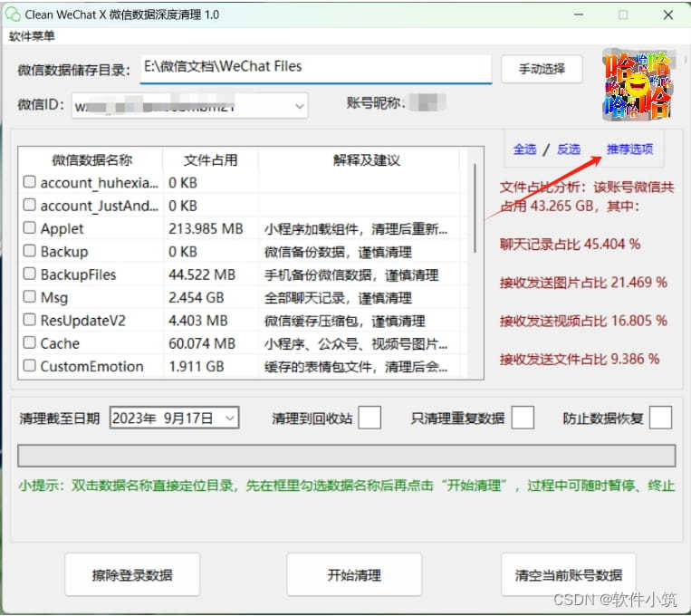Check the account_JustAnd... checkbox

tap(30, 205)
